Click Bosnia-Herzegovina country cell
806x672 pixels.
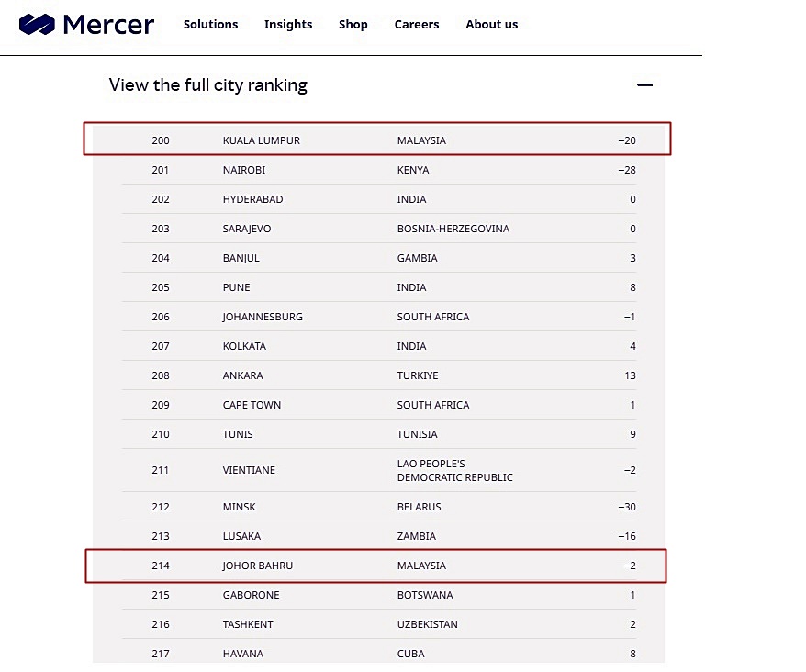pos(453,229)
